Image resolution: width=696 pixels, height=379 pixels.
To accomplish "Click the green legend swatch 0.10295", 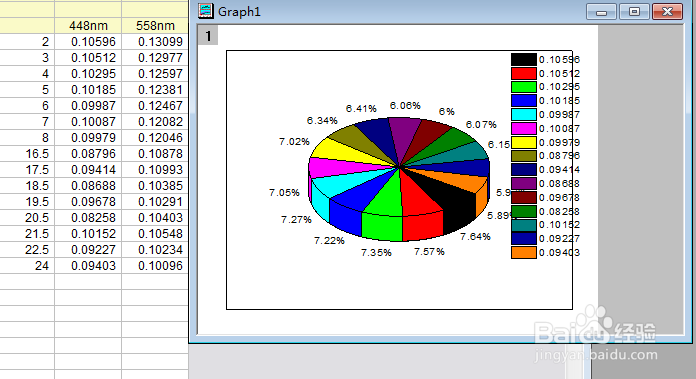I will [x=524, y=87].
